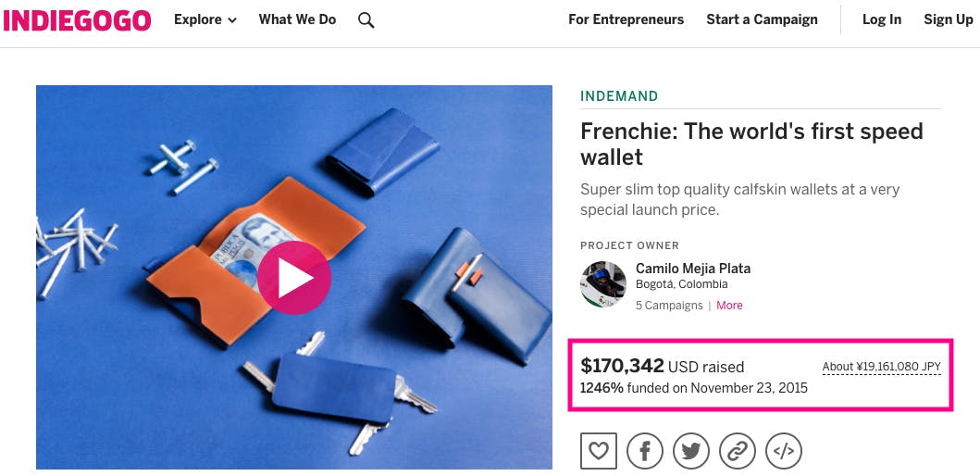The height and width of the screenshot is (476, 980).
Task: Click the project owner's More link
Action: (729, 306)
